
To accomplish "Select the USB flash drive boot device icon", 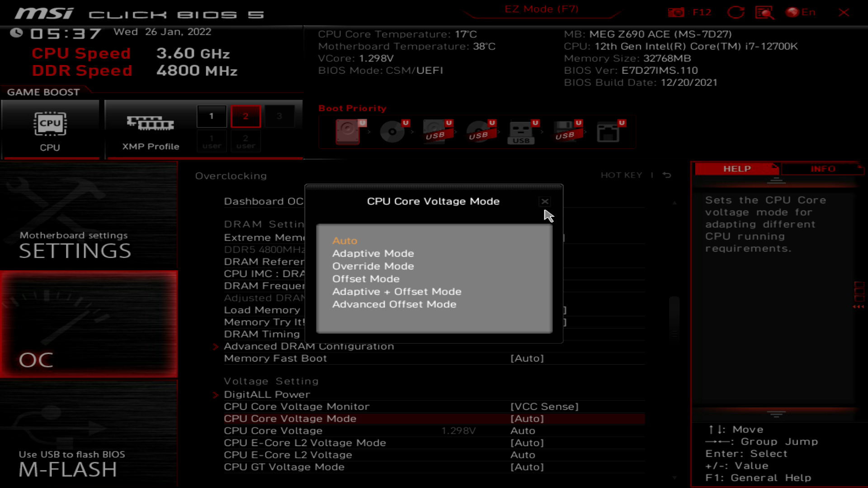I will 521,132.
